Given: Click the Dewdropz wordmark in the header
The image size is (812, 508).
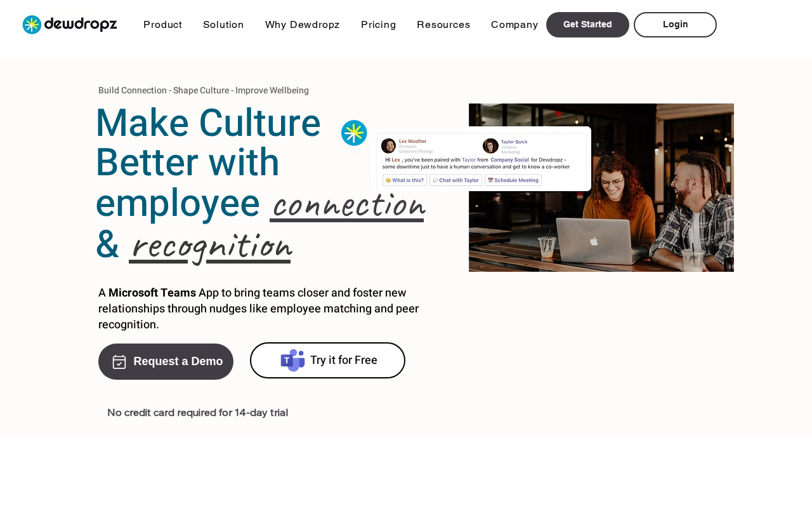Looking at the screenshot, I should tap(81, 25).
